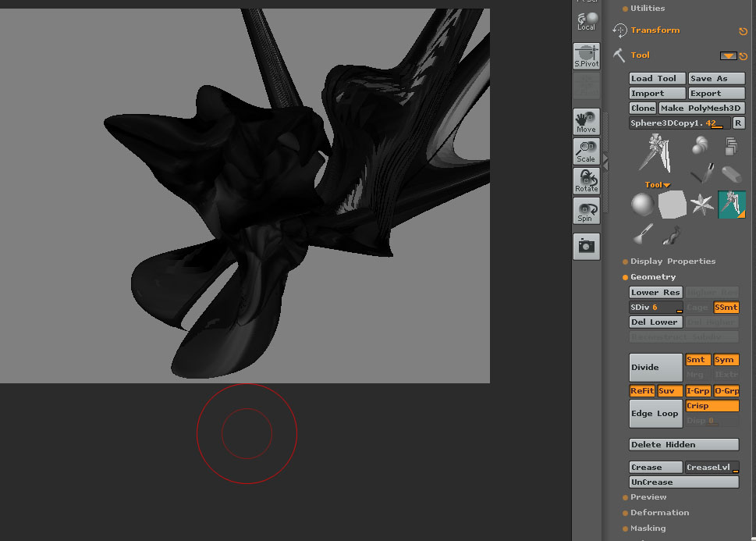Click the UnCrease button
This screenshot has width=756, height=541.
click(x=684, y=482)
